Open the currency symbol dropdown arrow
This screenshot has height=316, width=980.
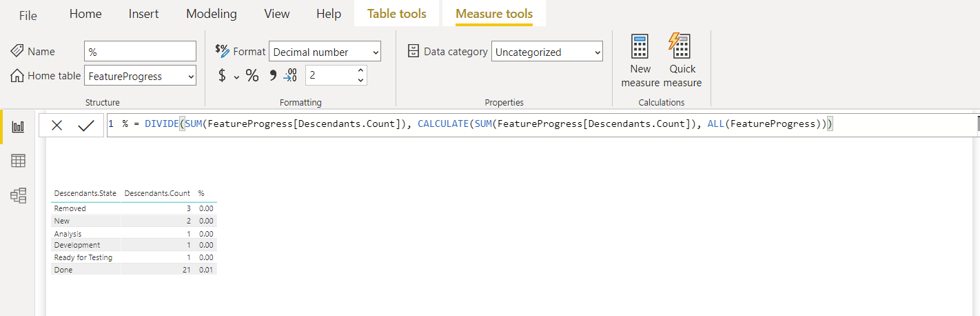click(236, 77)
